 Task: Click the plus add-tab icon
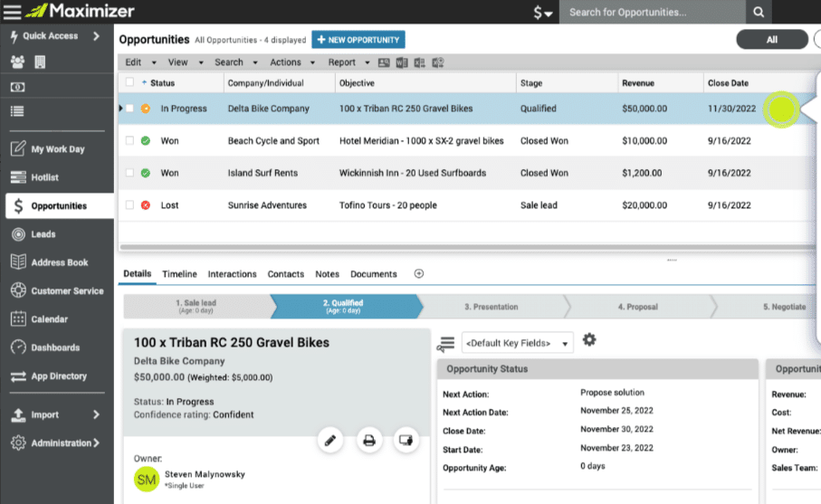[419, 273]
